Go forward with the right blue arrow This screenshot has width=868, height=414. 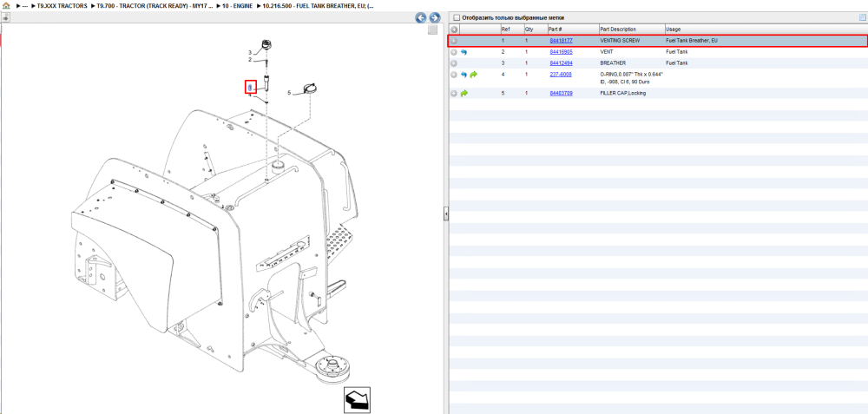435,17
